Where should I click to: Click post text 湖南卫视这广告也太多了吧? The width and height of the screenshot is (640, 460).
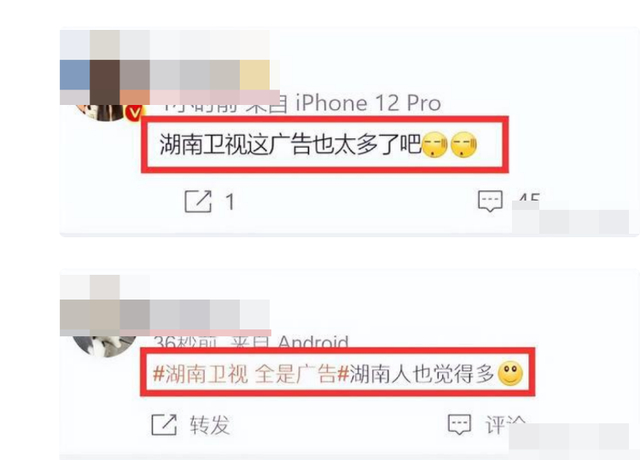click(290, 144)
